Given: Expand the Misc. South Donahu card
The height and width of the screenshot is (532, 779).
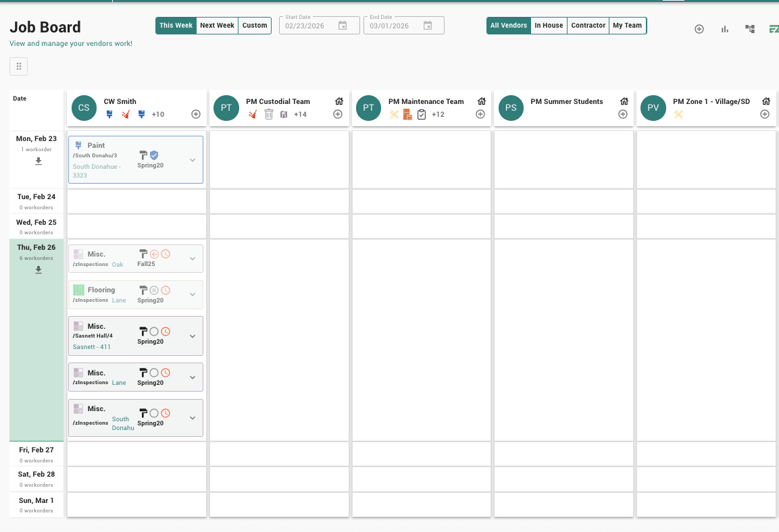Looking at the screenshot, I should (193, 418).
